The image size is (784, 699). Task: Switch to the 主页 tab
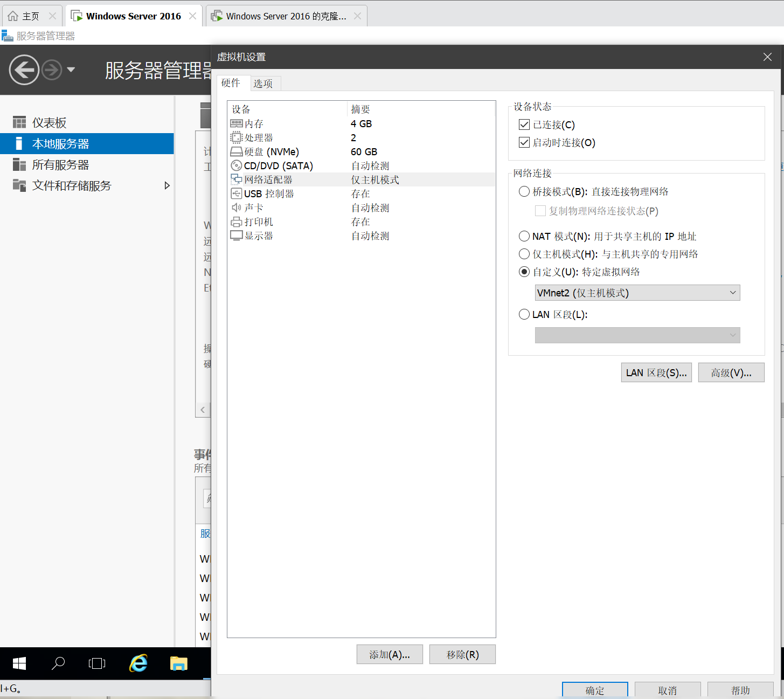(x=31, y=16)
